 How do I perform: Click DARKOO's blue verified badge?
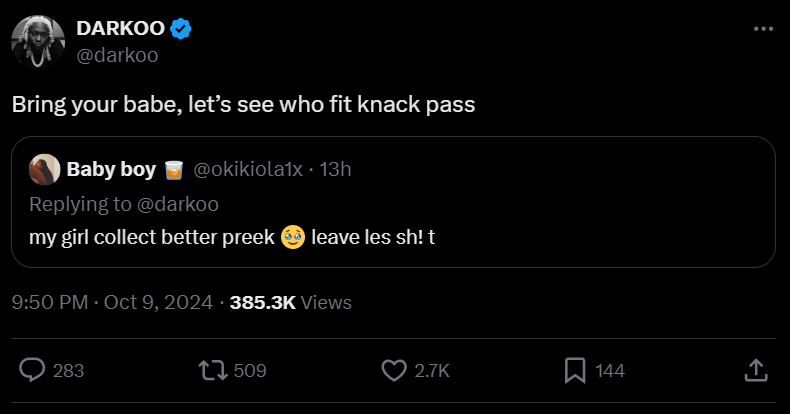(180, 30)
